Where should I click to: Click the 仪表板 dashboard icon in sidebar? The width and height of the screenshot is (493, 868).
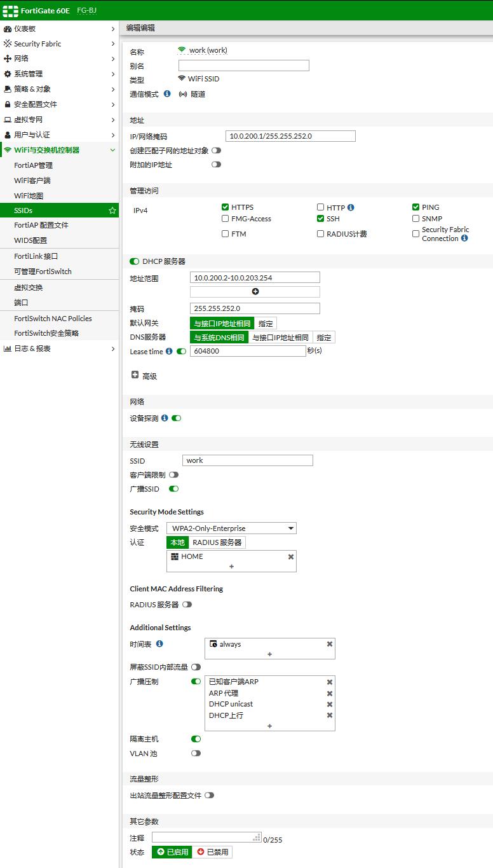pos(8,29)
